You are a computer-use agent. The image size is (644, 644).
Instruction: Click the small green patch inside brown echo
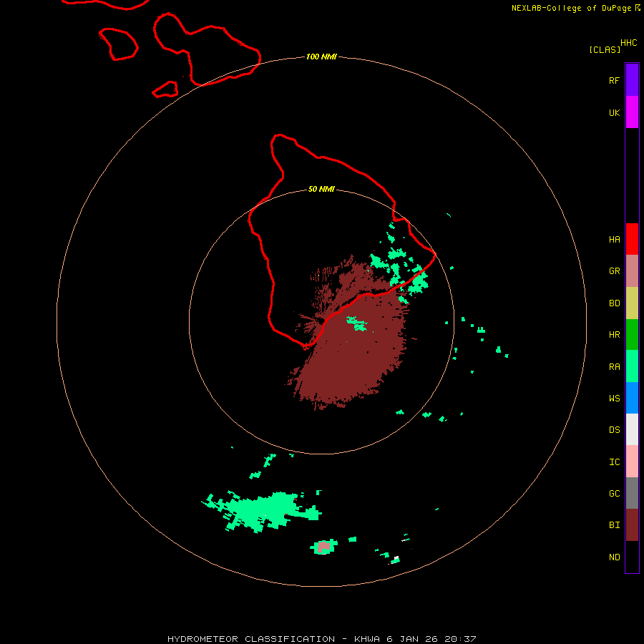[x=356, y=323]
